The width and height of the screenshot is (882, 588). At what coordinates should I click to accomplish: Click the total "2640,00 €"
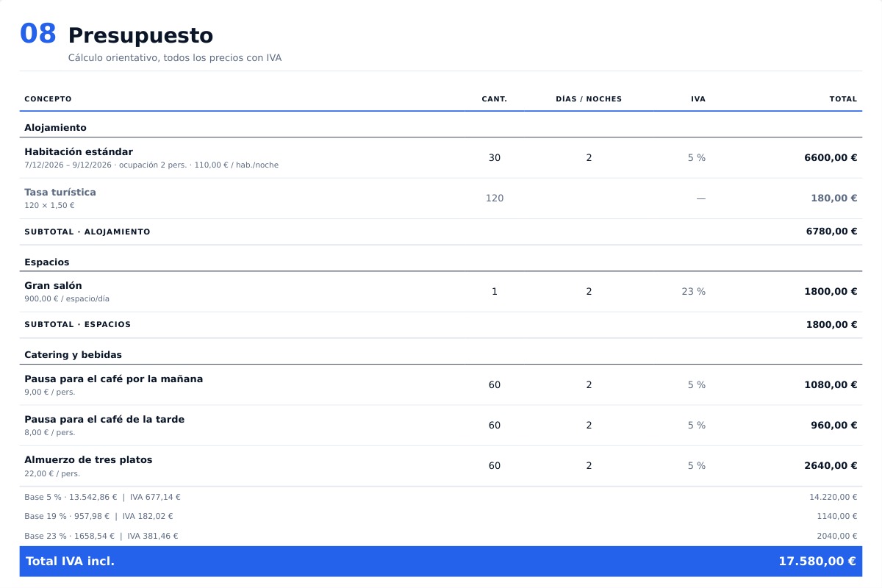[831, 466]
